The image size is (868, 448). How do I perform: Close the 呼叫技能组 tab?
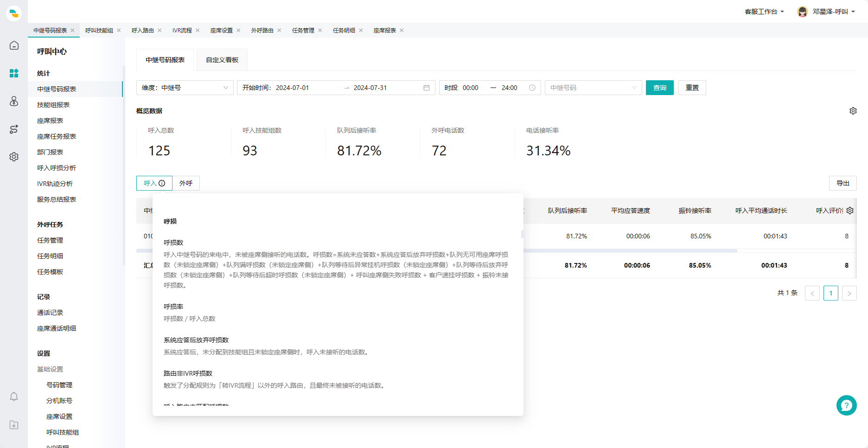[x=119, y=30]
